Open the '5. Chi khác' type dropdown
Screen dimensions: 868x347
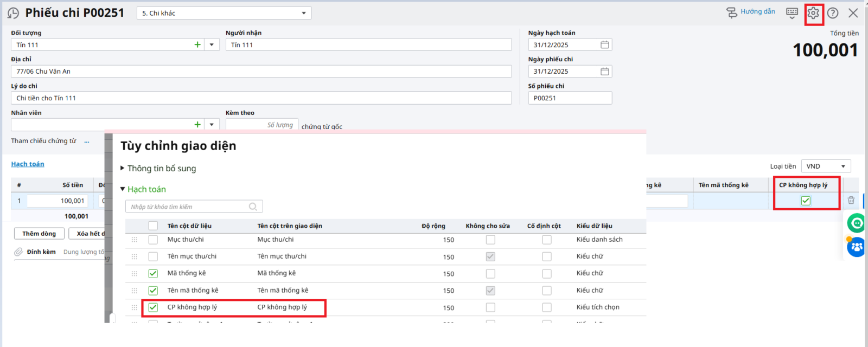click(303, 13)
